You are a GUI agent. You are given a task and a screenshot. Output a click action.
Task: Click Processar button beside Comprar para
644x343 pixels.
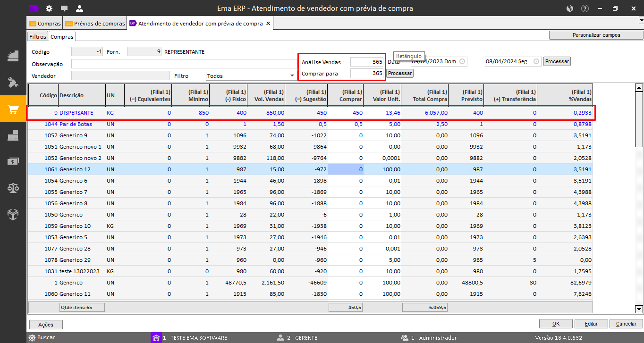pos(400,74)
